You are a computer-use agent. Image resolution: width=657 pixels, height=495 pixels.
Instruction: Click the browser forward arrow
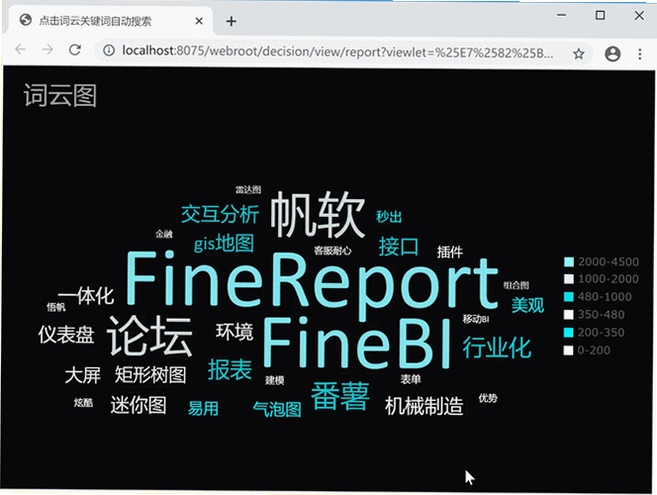48,50
